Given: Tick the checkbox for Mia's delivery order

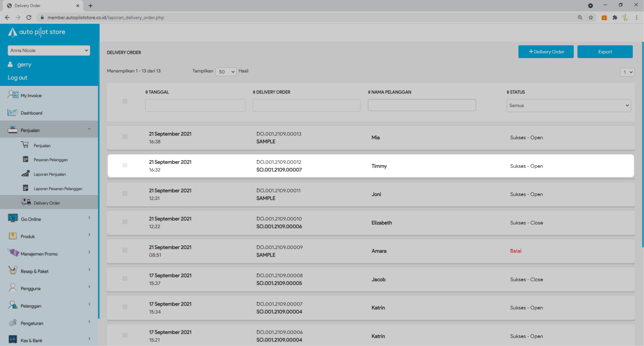Looking at the screenshot, I should click(125, 137).
